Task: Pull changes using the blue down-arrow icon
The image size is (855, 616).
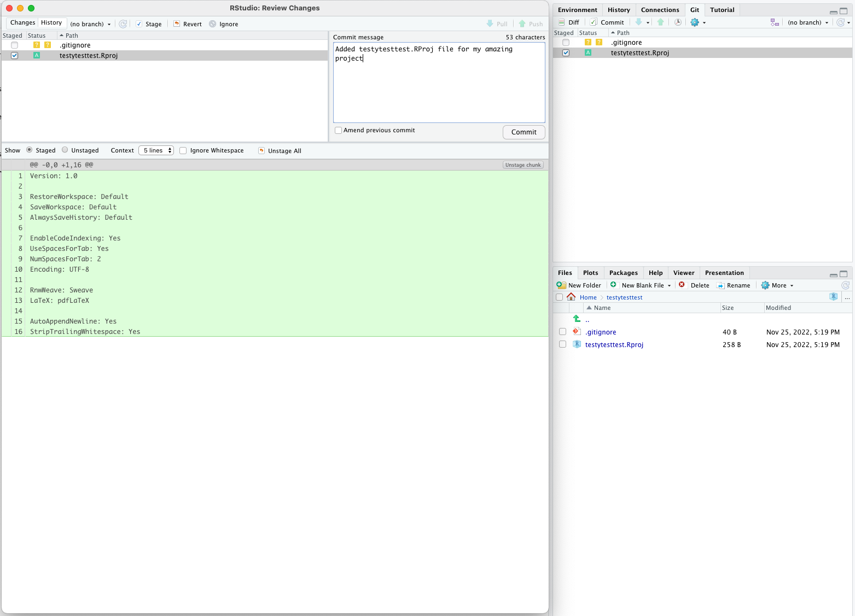Action: pyautogui.click(x=639, y=22)
